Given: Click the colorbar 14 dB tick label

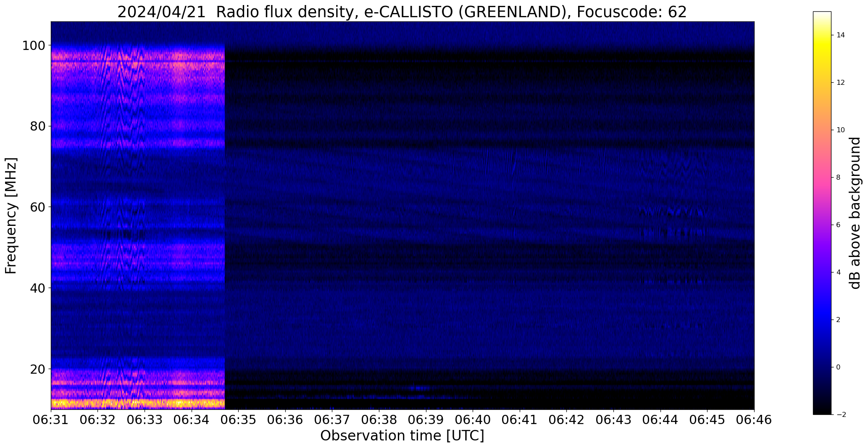Looking at the screenshot, I should [x=840, y=35].
